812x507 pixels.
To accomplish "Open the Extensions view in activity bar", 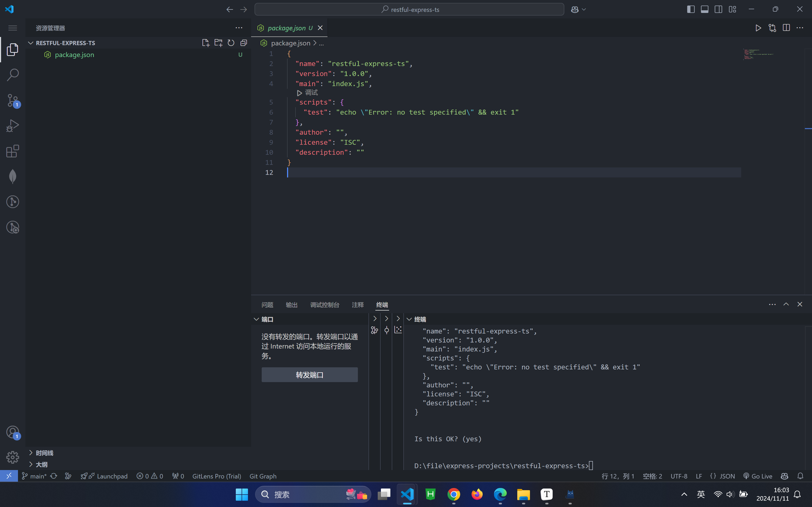I will coord(13,151).
